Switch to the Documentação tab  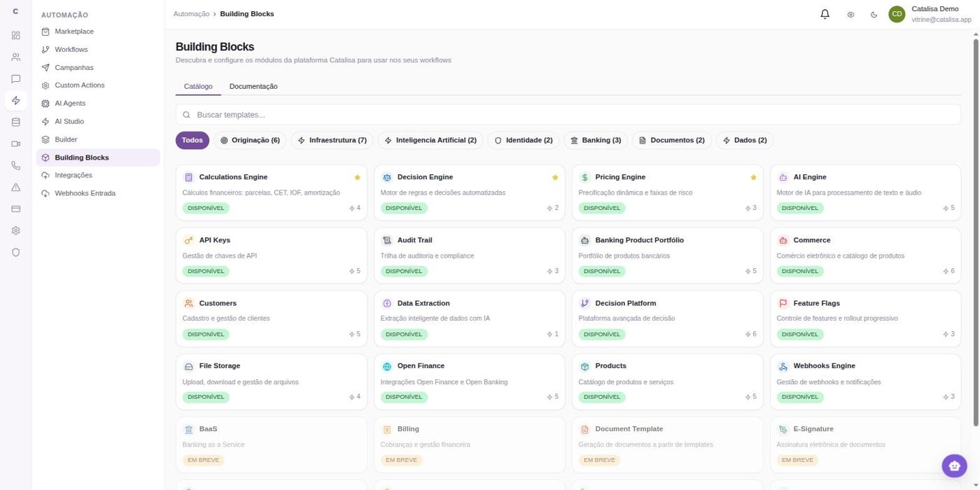253,86
